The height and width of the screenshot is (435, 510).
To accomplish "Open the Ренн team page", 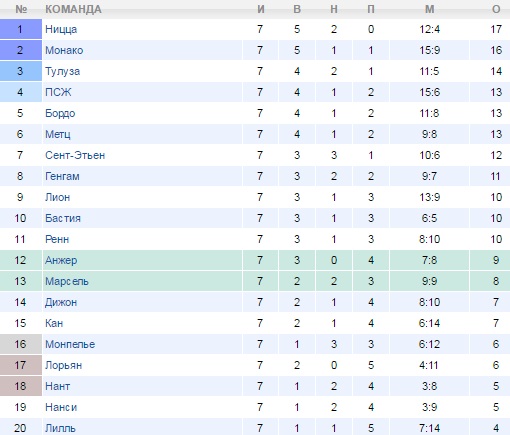I will point(57,239).
